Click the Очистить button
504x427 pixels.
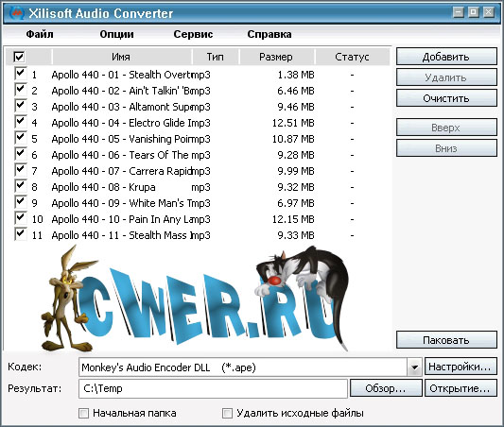[446, 98]
